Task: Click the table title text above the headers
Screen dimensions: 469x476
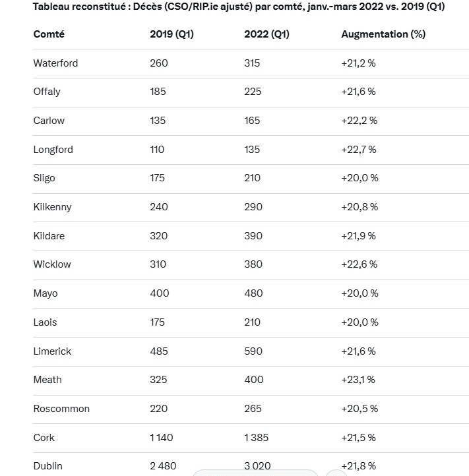Action: [x=239, y=7]
